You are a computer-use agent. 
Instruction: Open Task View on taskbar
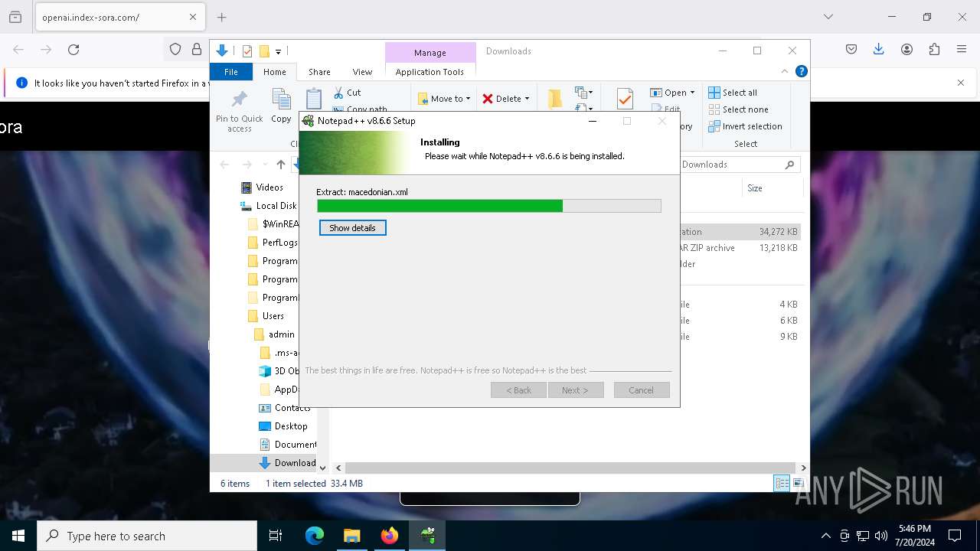point(276,536)
